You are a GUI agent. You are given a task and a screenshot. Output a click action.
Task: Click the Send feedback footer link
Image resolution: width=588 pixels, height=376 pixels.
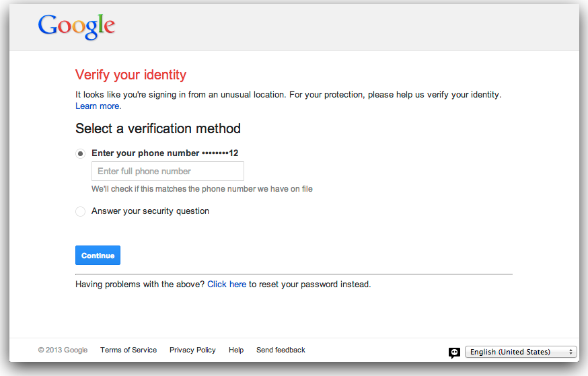tap(281, 350)
